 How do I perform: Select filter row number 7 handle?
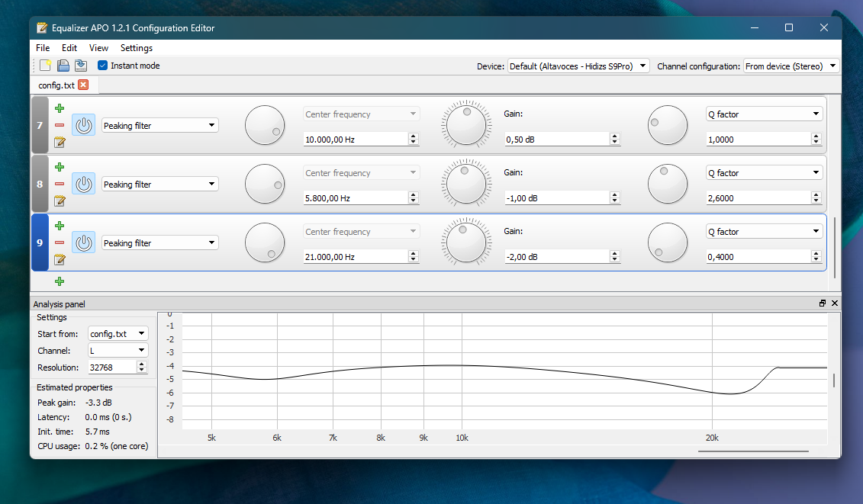click(40, 126)
